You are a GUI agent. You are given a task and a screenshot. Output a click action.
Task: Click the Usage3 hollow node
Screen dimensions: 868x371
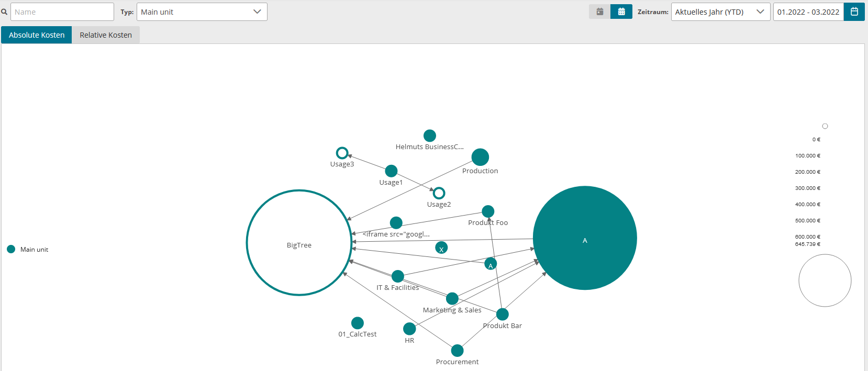[x=342, y=153]
